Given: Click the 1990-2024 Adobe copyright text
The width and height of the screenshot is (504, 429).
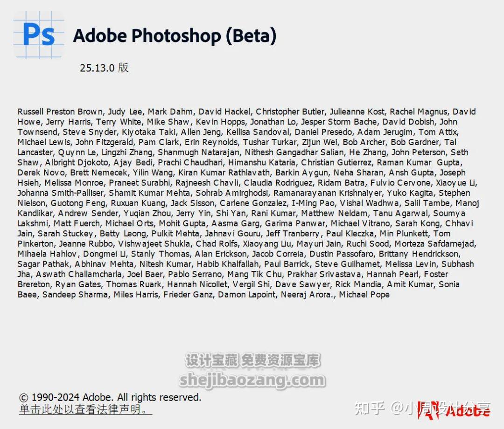Looking at the screenshot, I should click(110, 397).
